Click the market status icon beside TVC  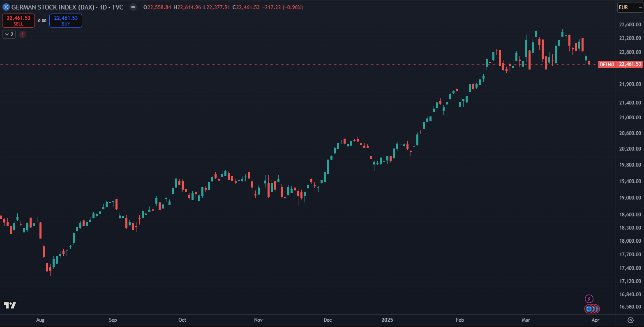coord(133,7)
